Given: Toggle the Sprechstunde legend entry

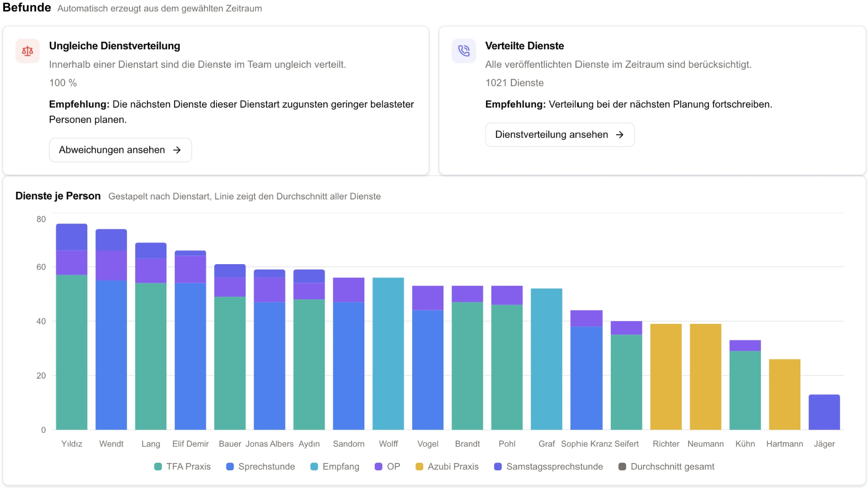Looking at the screenshot, I should click(260, 467).
